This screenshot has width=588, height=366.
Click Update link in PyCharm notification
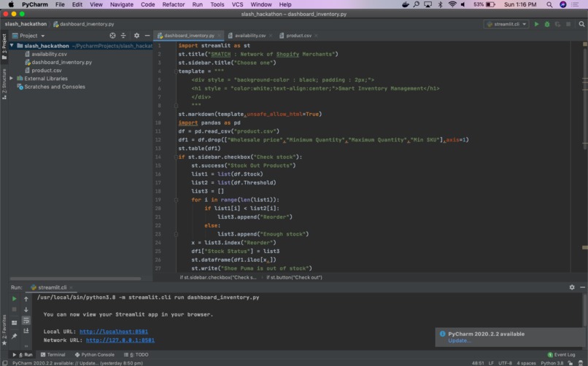460,340
